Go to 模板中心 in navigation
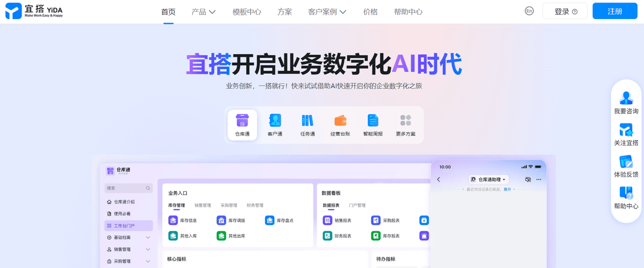The height and width of the screenshot is (268, 644). click(247, 12)
